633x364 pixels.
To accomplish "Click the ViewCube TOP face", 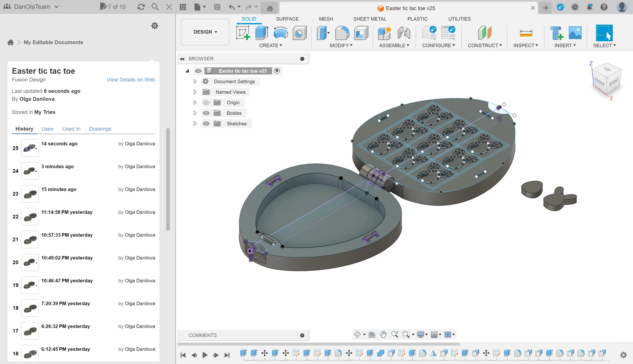I will (606, 69).
